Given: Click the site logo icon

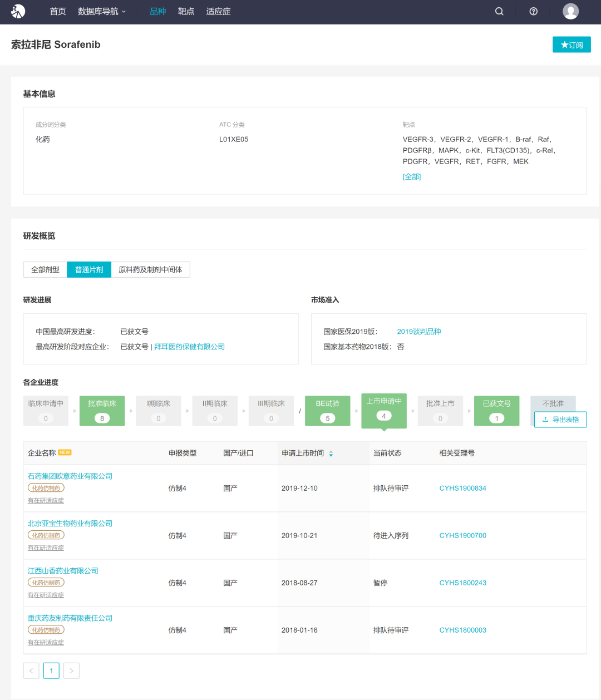Looking at the screenshot, I should pyautogui.click(x=18, y=11).
